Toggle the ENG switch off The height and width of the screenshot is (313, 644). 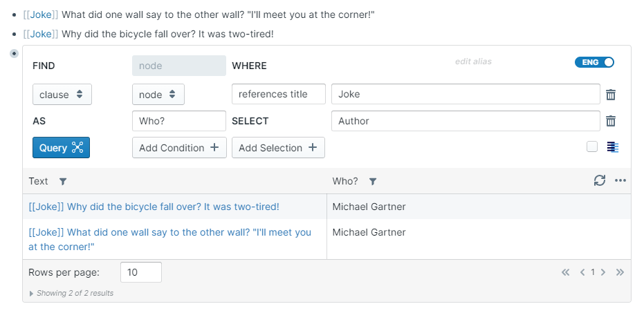coord(594,62)
